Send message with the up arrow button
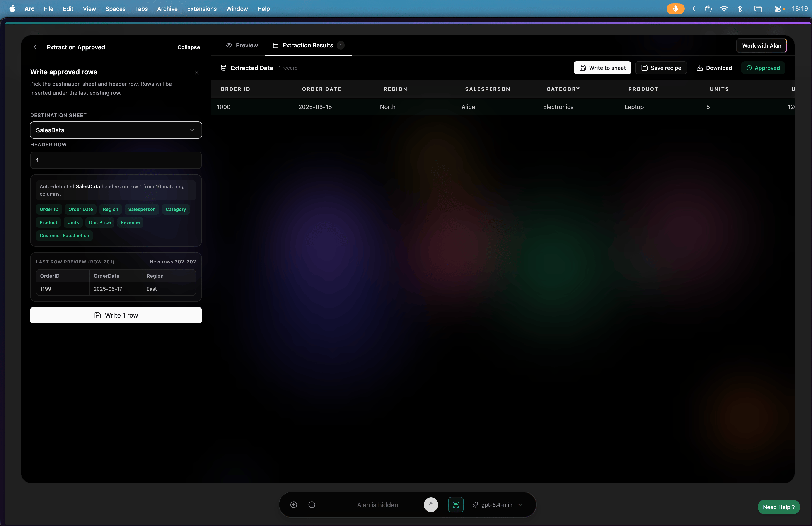This screenshot has height=526, width=812. 431,505
